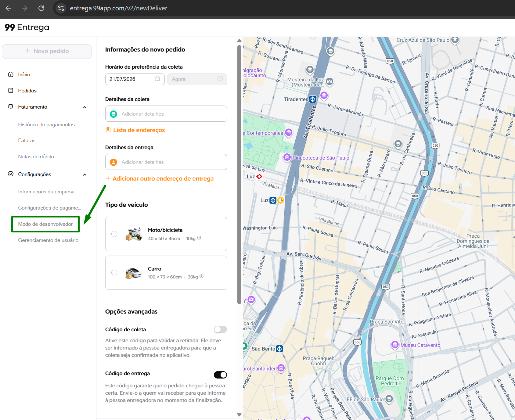515x420 pixels.
Task: Click the clock icon in Agora field
Action: 220,79
